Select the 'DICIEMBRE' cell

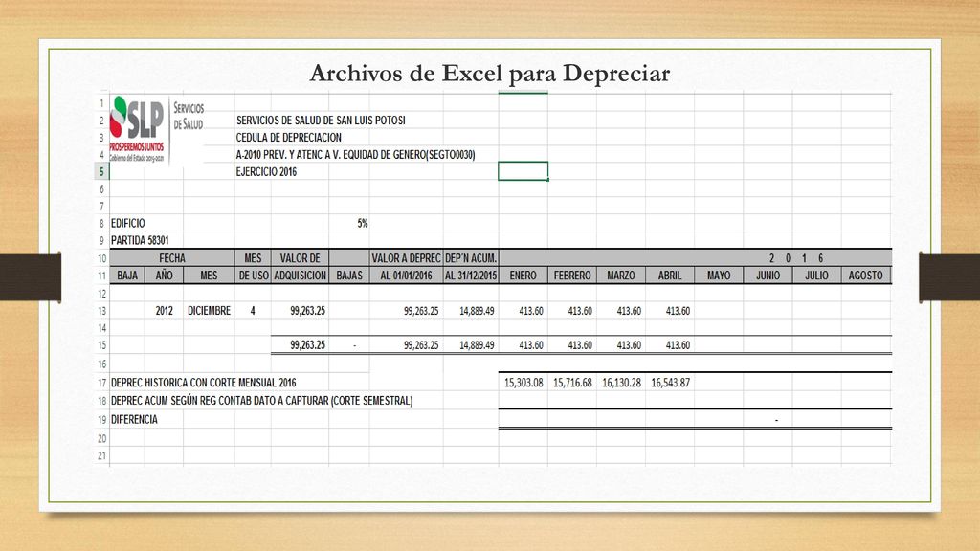(209, 311)
